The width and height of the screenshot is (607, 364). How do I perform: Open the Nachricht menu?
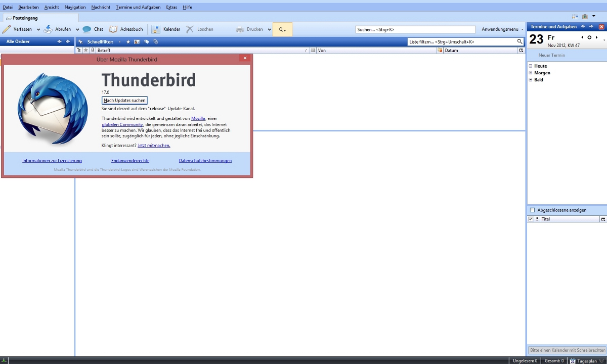pos(101,7)
